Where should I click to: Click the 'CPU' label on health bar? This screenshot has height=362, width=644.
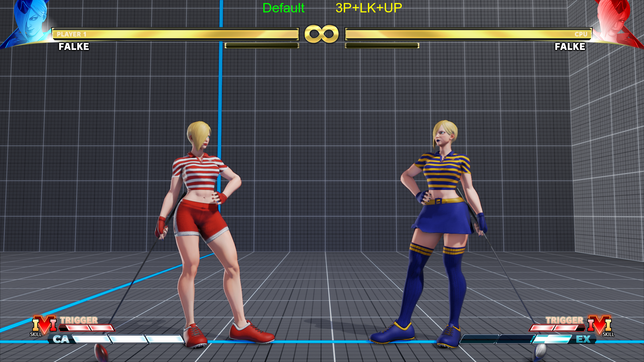(581, 34)
